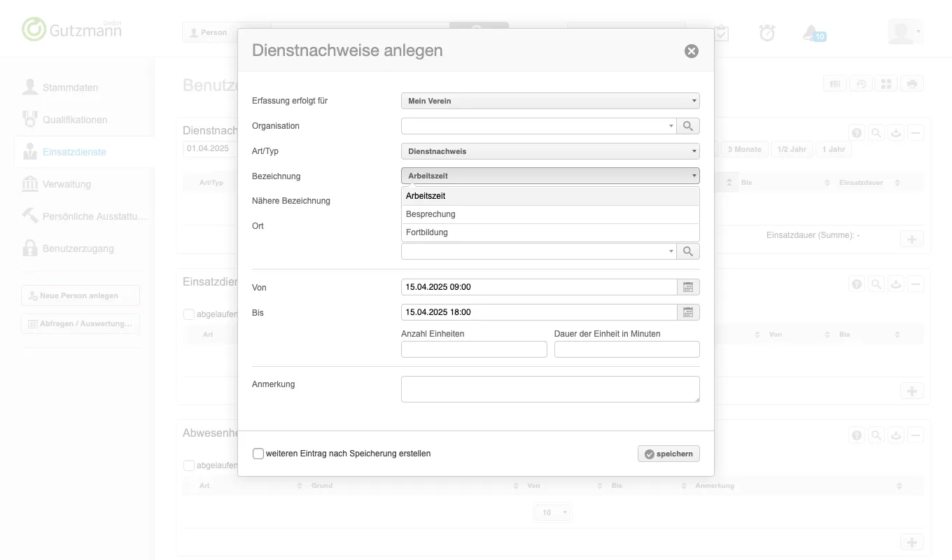Filter by 1/2 Jahr range
This screenshot has height=560, width=952.
coord(792,149)
